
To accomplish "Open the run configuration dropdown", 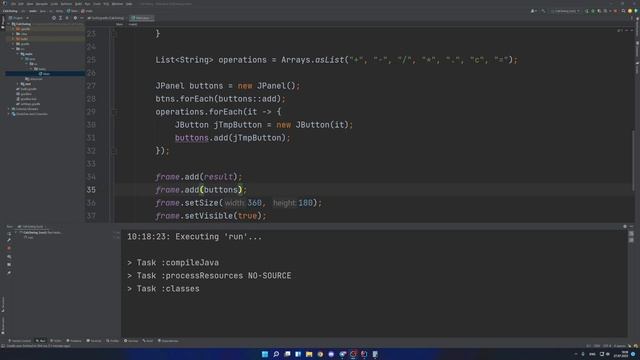I will [565, 11].
